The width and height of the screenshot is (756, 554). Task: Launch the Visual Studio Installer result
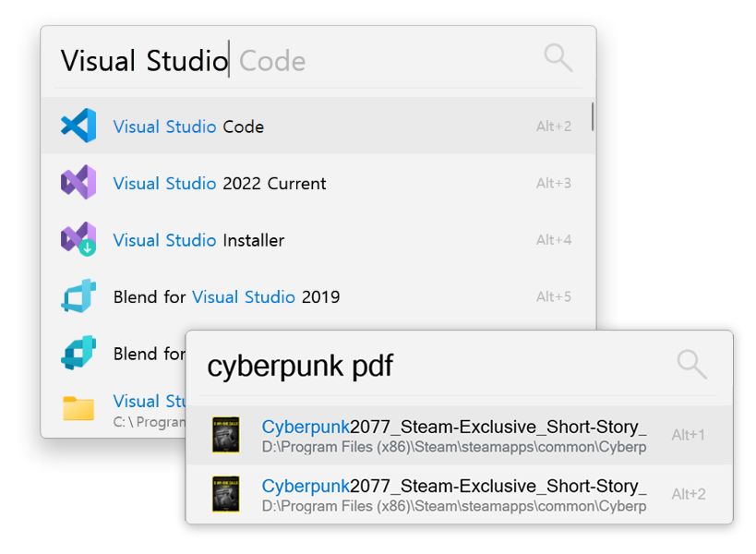tap(198, 240)
